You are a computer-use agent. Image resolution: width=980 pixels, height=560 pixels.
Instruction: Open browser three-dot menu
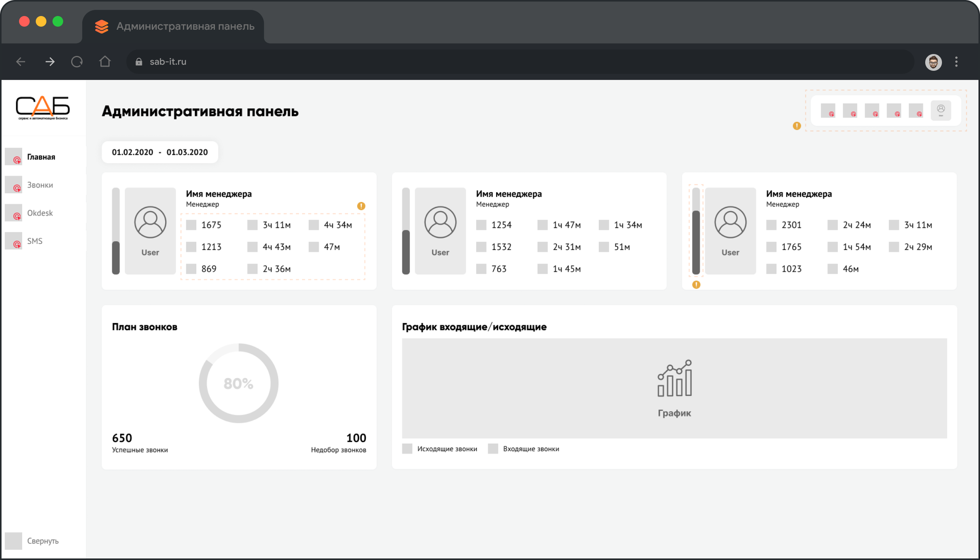pos(956,62)
